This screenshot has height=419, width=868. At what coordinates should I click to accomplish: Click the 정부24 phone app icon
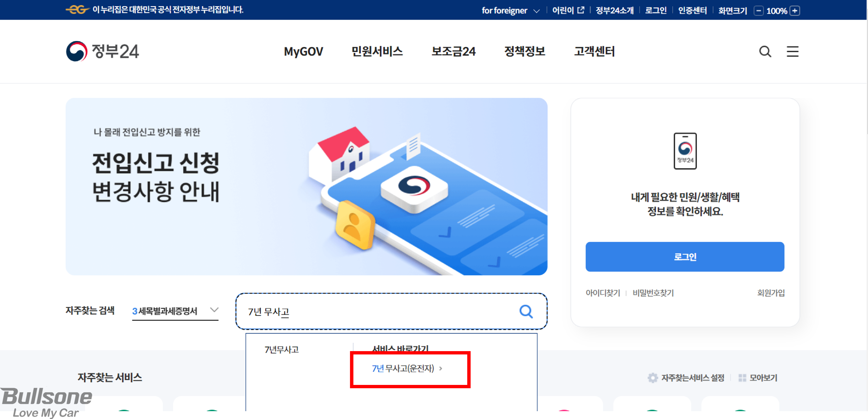[x=685, y=151]
